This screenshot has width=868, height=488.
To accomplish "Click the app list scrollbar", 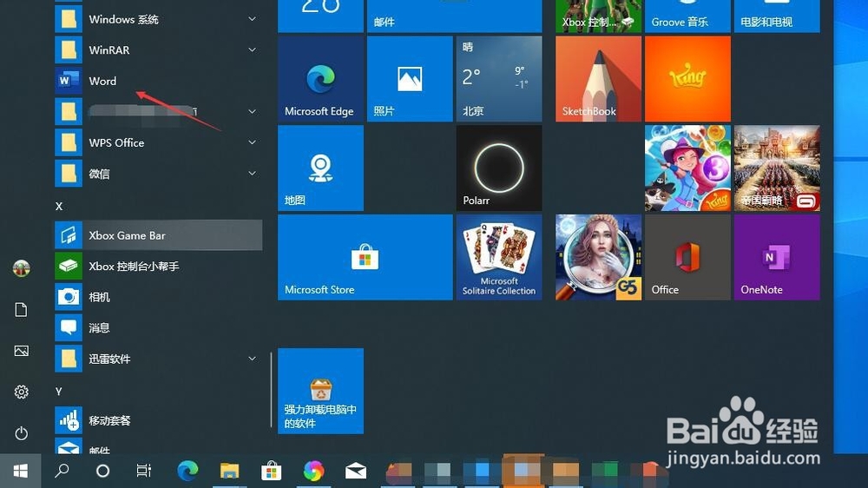I will 271,391.
